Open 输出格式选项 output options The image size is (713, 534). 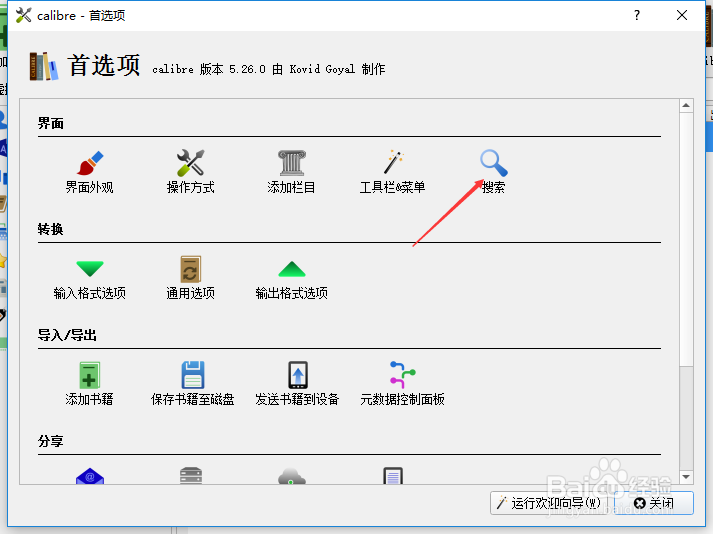(x=291, y=278)
